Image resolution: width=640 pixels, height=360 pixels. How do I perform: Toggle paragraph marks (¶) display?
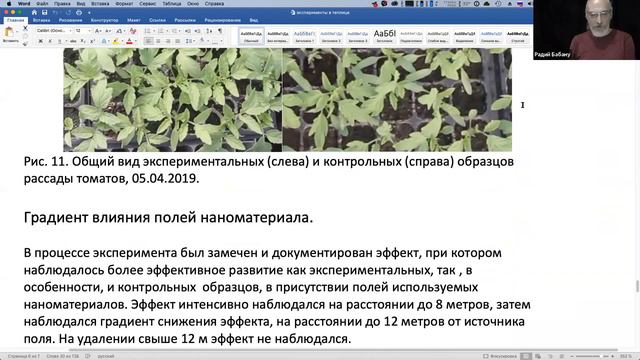220,31
